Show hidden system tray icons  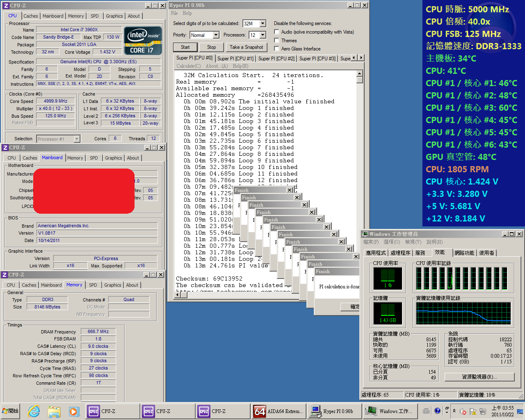point(454,411)
